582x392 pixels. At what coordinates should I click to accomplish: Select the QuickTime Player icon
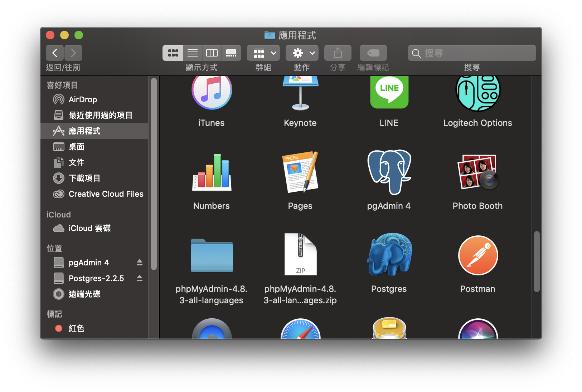[x=212, y=329]
